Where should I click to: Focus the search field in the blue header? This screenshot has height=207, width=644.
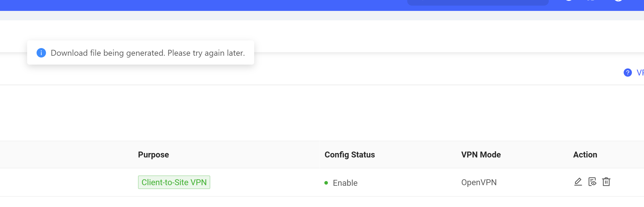click(478, 2)
